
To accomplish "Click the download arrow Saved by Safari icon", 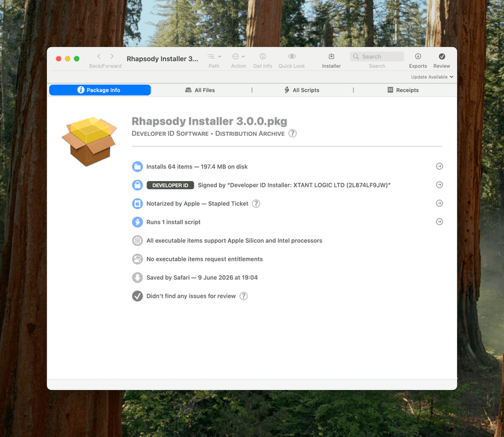I will click(137, 277).
